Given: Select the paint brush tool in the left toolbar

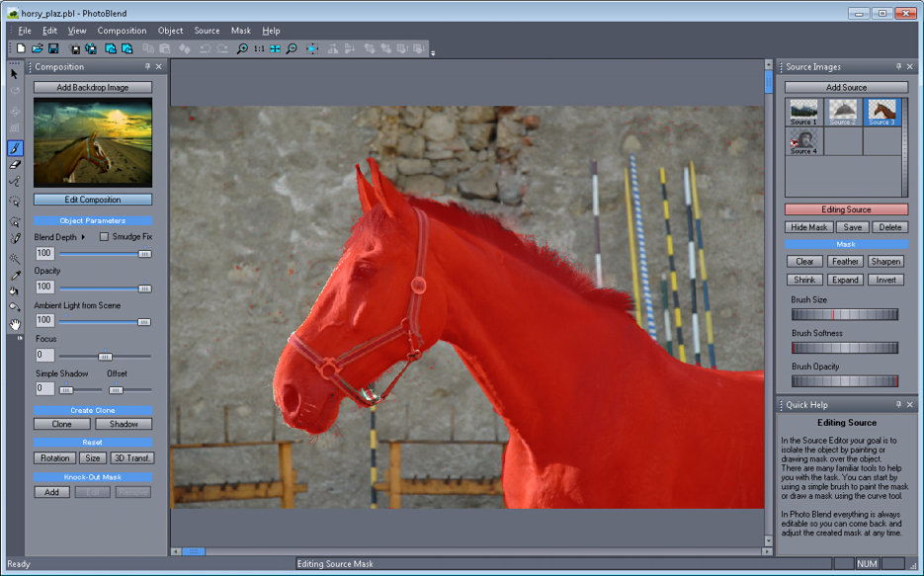Looking at the screenshot, I should [15, 148].
